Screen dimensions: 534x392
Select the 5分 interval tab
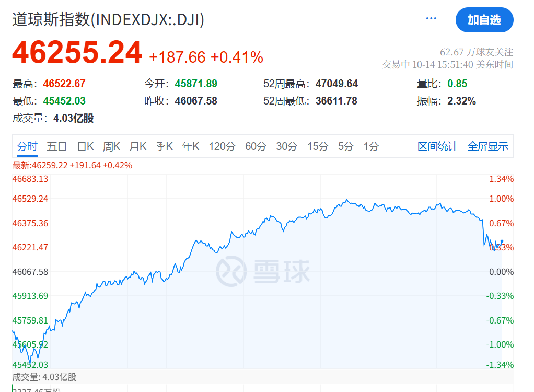pyautogui.click(x=345, y=146)
